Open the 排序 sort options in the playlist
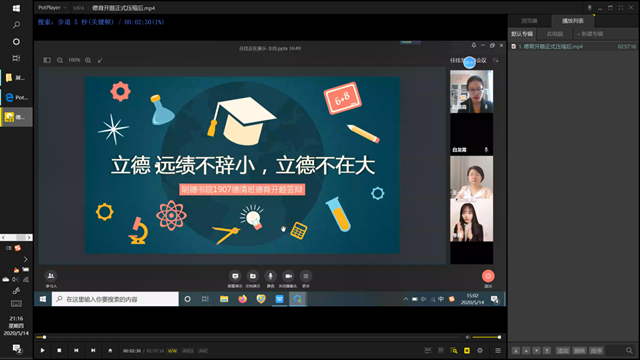640x360 pixels. point(596,351)
